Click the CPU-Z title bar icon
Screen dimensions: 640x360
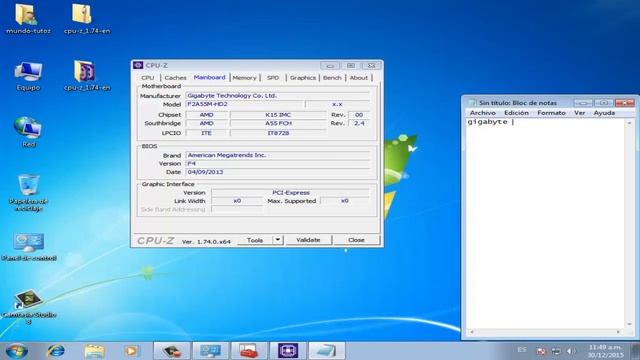(x=138, y=65)
